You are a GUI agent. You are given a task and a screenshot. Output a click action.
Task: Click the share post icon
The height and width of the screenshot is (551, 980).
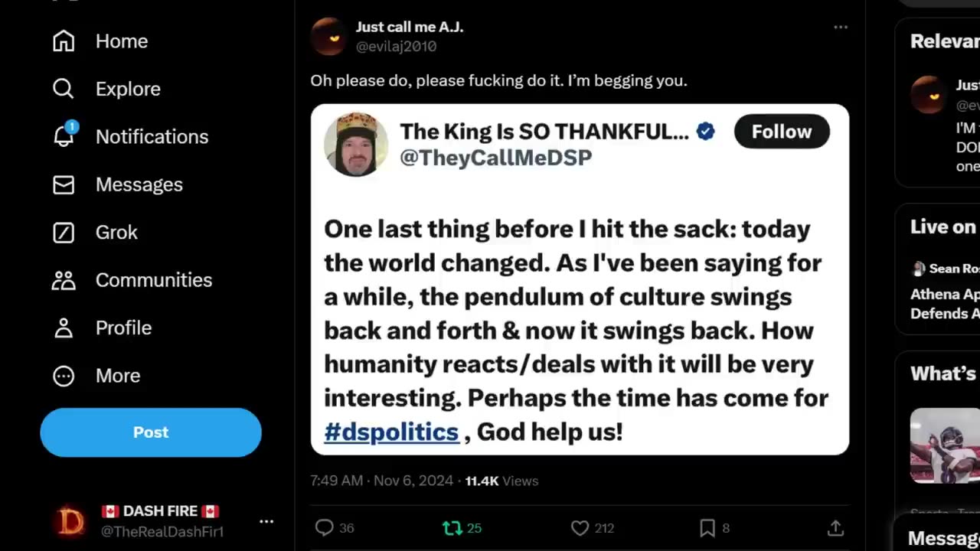835,528
